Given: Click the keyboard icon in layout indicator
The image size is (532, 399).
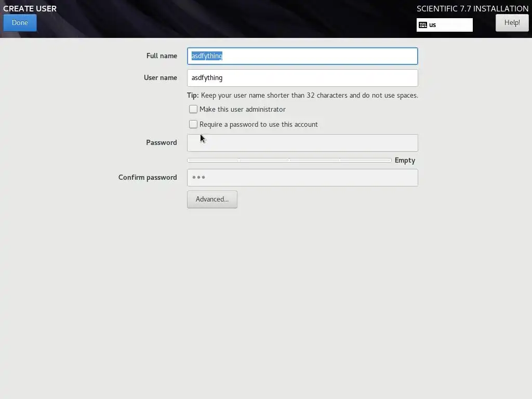Looking at the screenshot, I should click(x=423, y=25).
